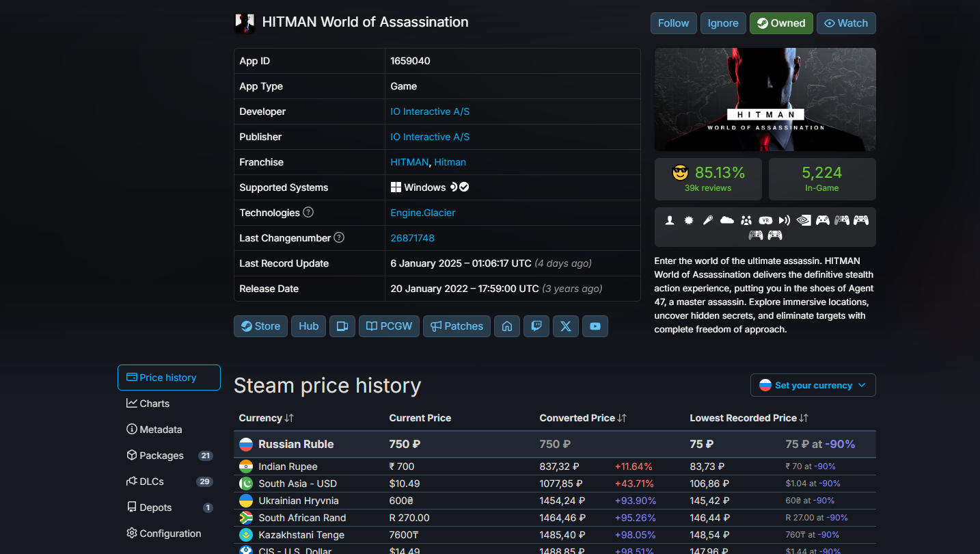
Task: Click the HITMAN header artwork image
Action: [765, 99]
